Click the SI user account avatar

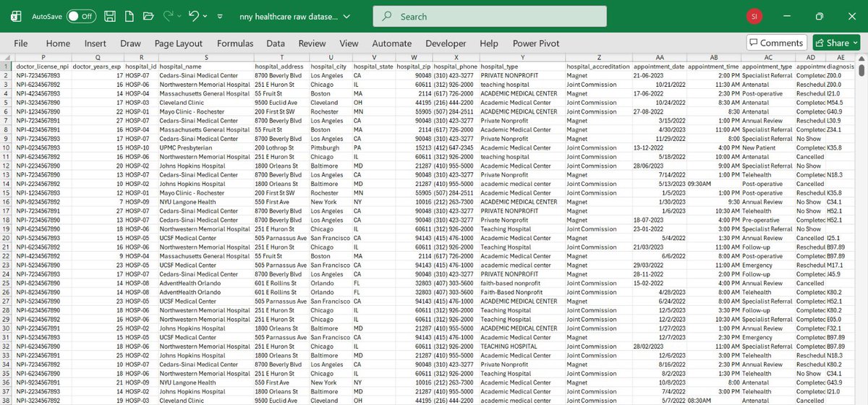point(754,16)
